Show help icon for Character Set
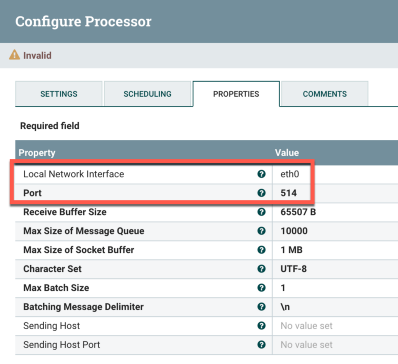This screenshot has width=398, height=364. [261, 269]
